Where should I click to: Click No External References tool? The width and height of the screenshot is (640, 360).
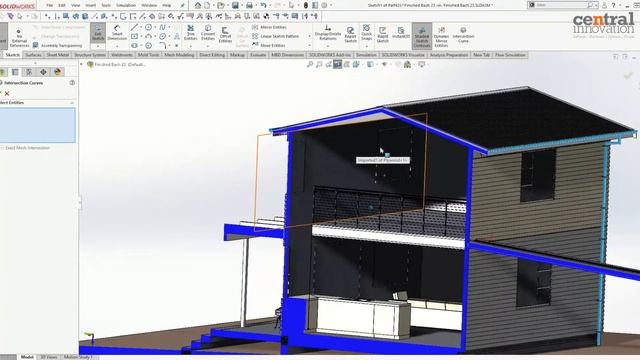click(x=19, y=38)
